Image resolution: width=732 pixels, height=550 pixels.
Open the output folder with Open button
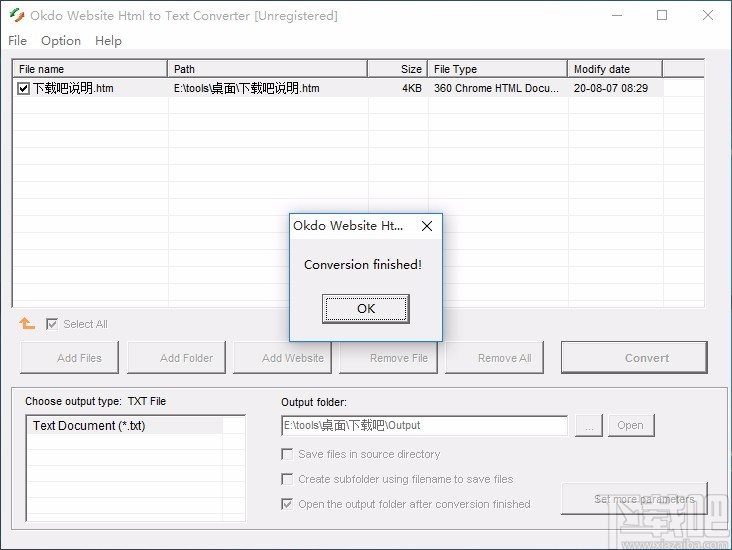pyautogui.click(x=631, y=425)
